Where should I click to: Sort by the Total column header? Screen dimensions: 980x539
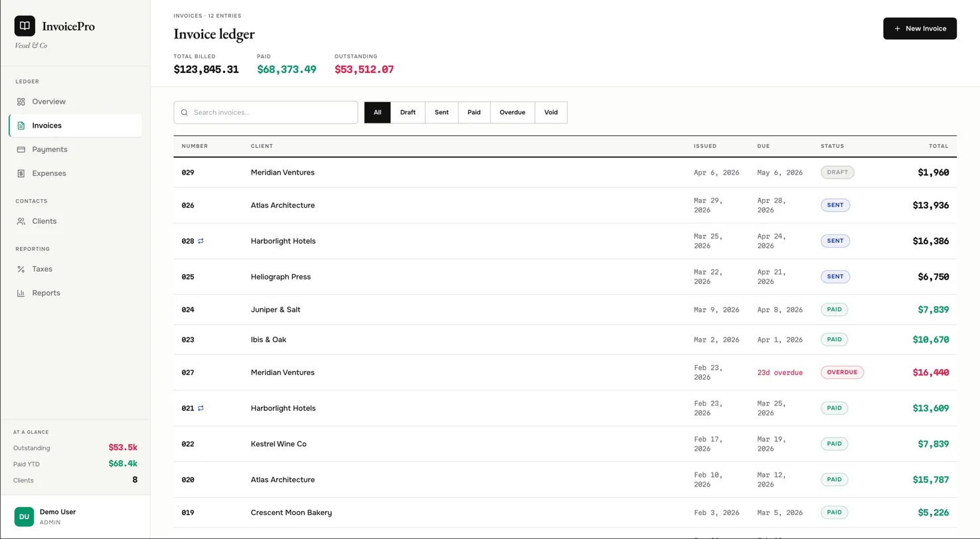[939, 146]
